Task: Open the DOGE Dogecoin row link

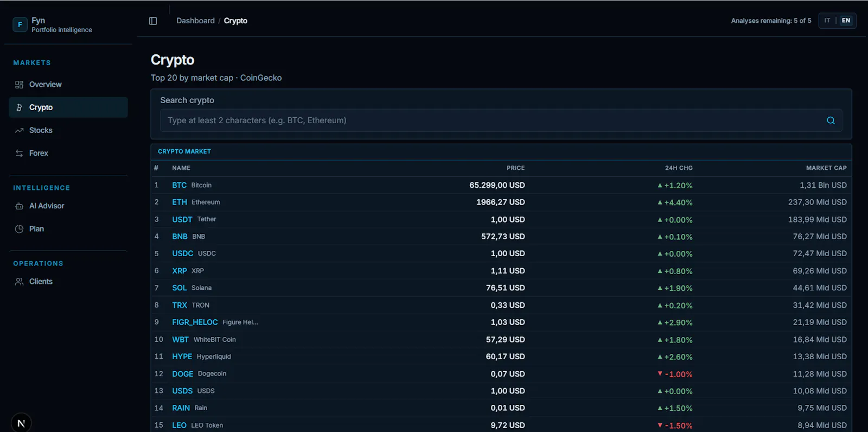Action: (199, 374)
